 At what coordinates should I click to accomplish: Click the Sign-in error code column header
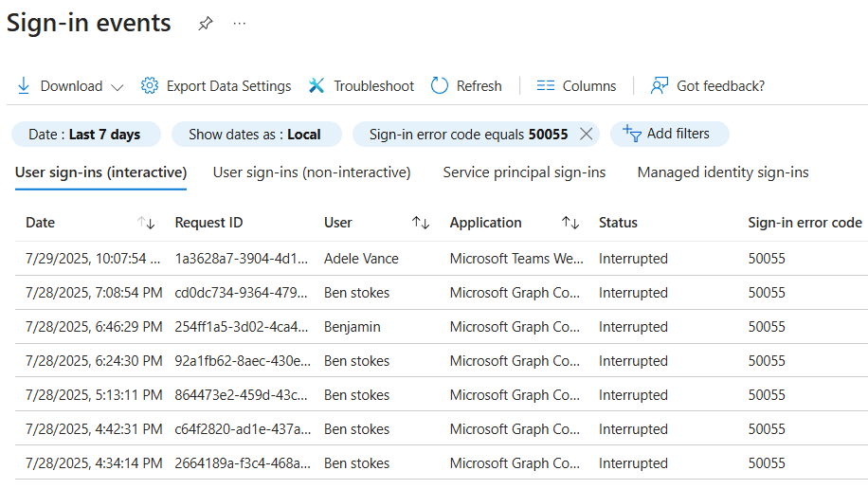(x=805, y=223)
